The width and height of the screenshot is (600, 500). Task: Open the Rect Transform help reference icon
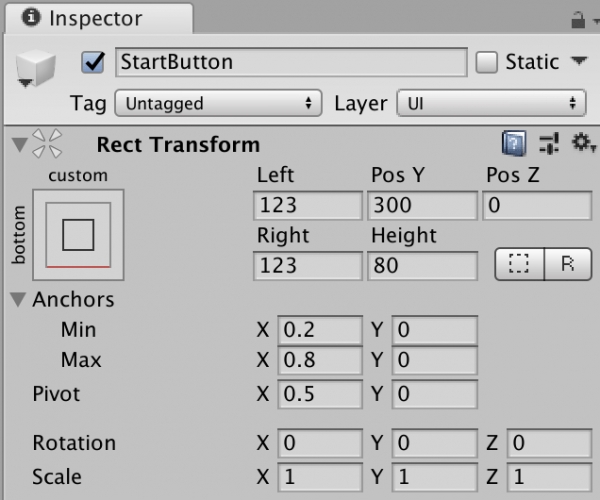coord(513,145)
